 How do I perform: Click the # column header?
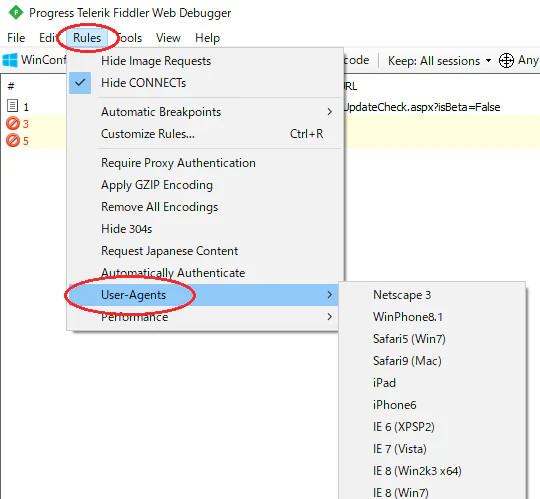11,86
